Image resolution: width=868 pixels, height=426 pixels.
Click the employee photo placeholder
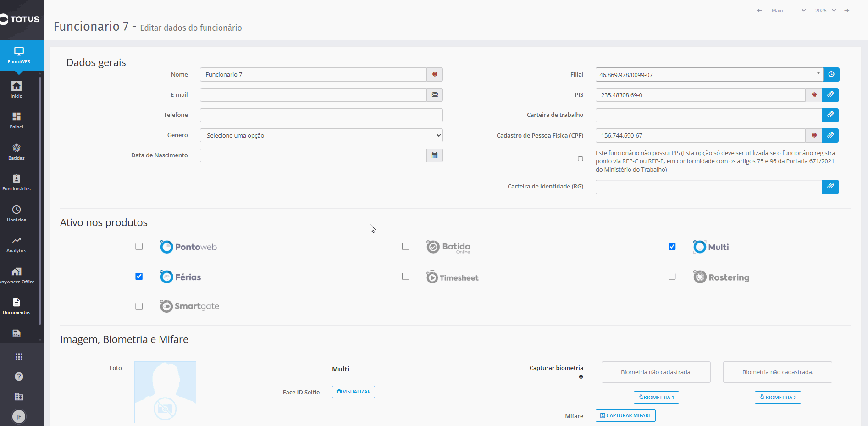point(165,392)
